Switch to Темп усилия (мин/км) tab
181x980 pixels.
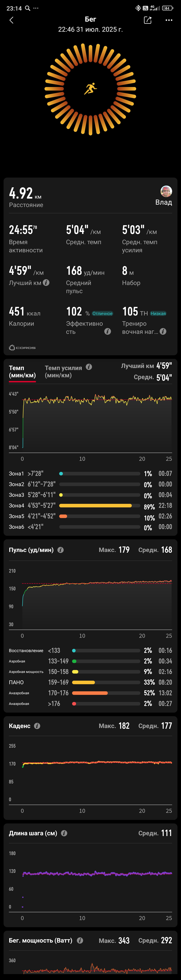coord(63,372)
